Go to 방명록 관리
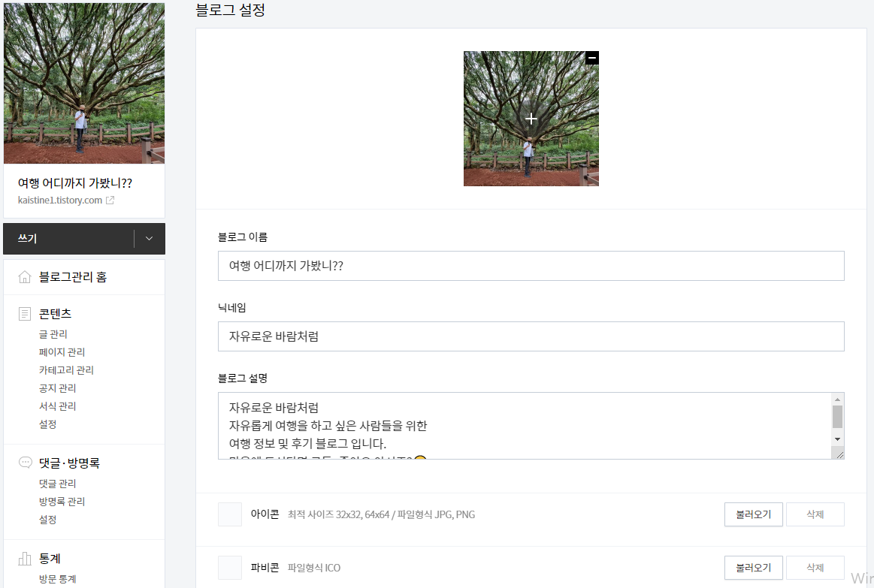Screen dimensions: 874x588 [x=62, y=502]
